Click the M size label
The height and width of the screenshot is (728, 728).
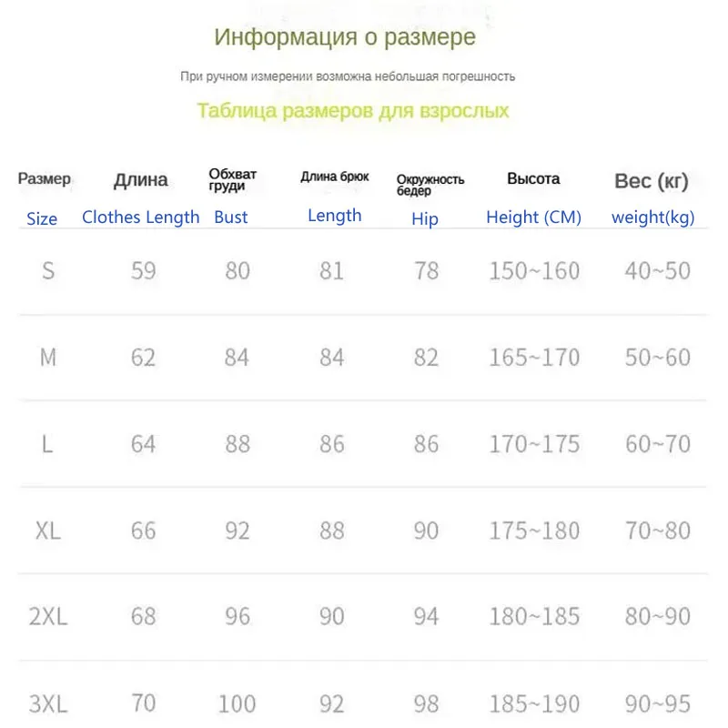click(48, 358)
